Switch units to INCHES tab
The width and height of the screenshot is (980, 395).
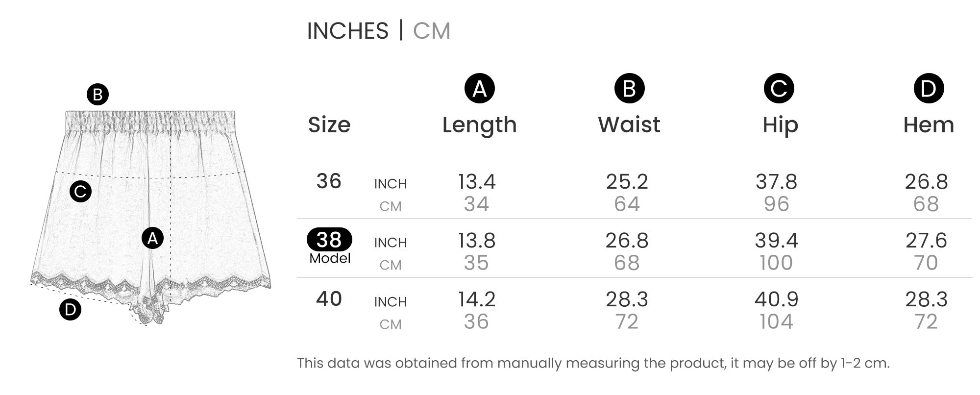[347, 31]
